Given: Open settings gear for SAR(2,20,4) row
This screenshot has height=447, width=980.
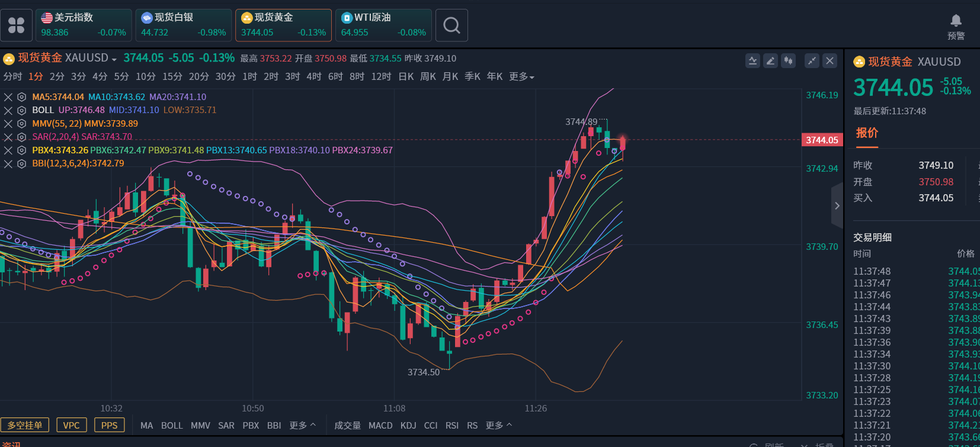Looking at the screenshot, I should pos(21,137).
